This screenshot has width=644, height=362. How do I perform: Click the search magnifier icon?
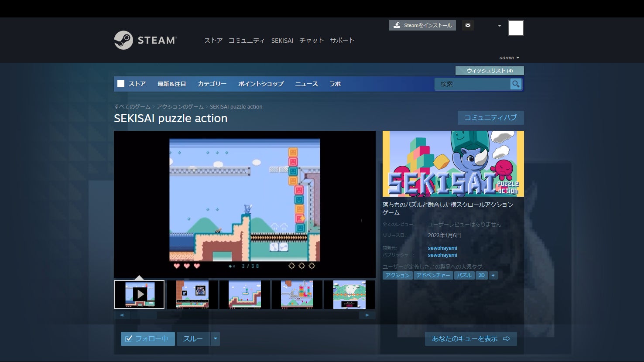click(516, 84)
